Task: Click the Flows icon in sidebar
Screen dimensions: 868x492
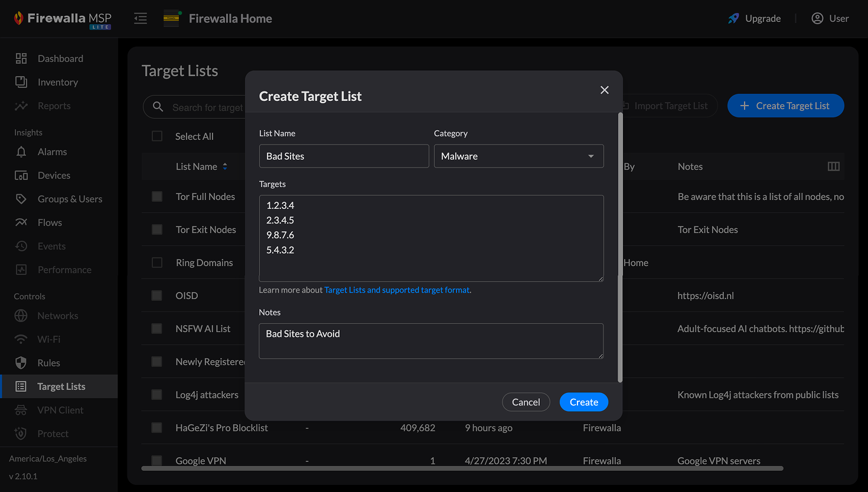Action: [21, 222]
